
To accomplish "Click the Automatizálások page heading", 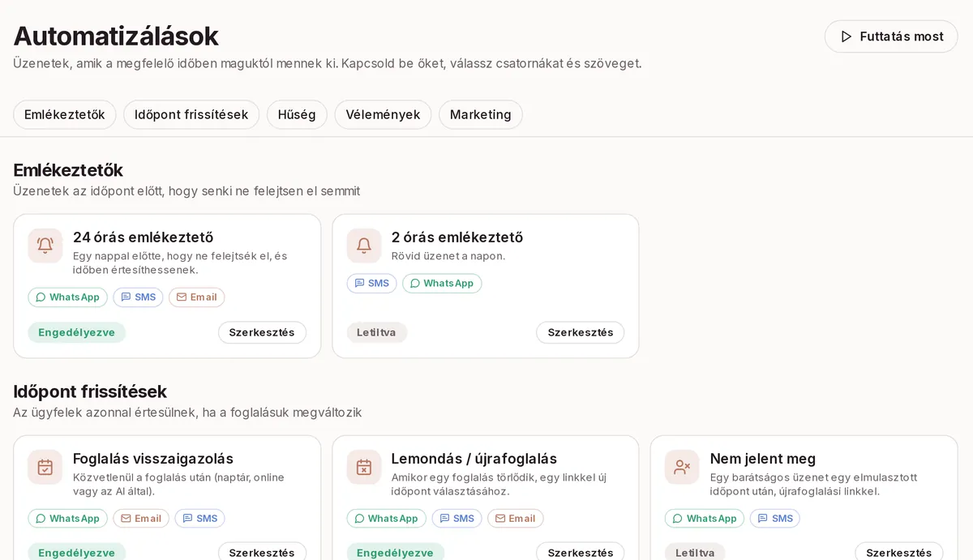I will 116,36.
